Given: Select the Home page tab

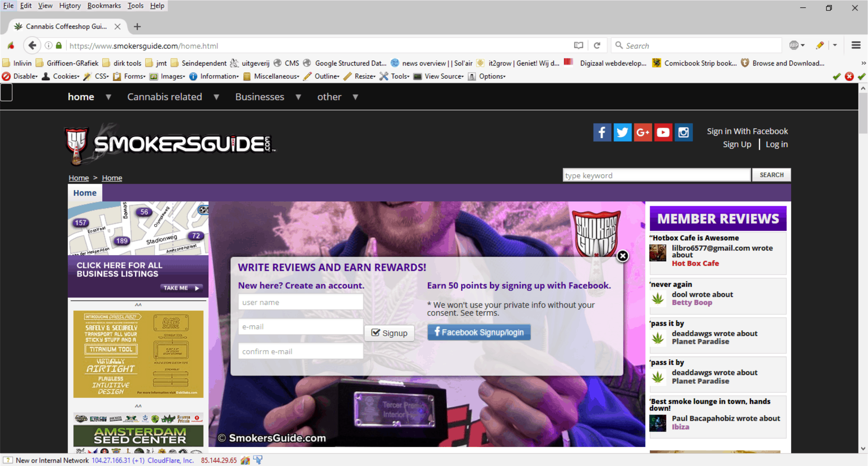Looking at the screenshot, I should point(85,193).
